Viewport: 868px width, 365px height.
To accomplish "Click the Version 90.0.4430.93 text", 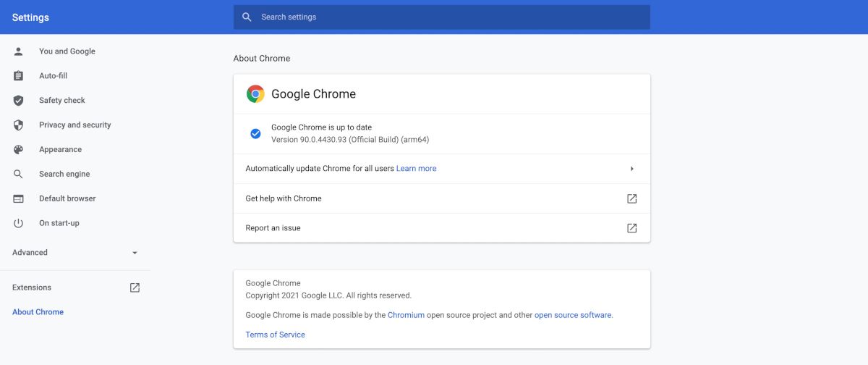I will pos(350,139).
